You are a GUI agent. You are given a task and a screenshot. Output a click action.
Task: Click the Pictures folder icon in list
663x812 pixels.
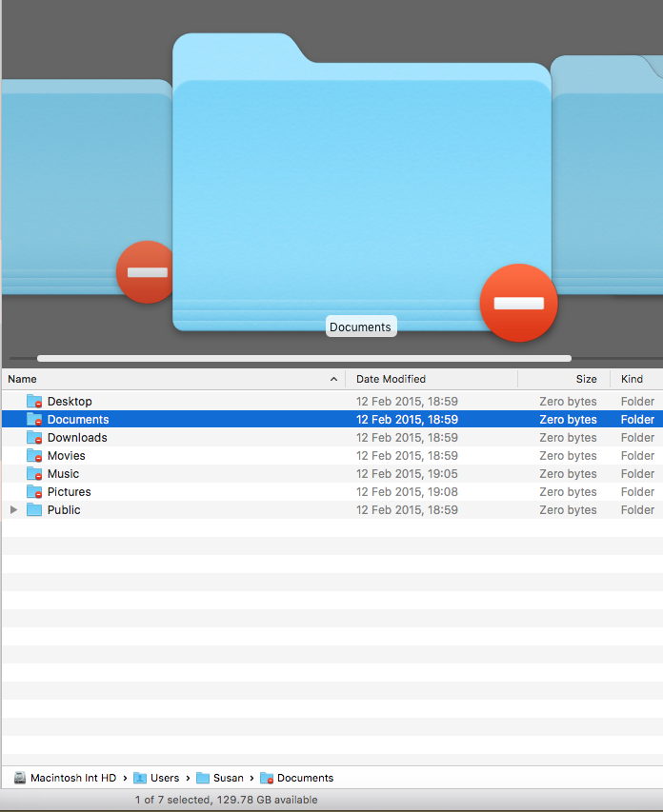pos(34,492)
